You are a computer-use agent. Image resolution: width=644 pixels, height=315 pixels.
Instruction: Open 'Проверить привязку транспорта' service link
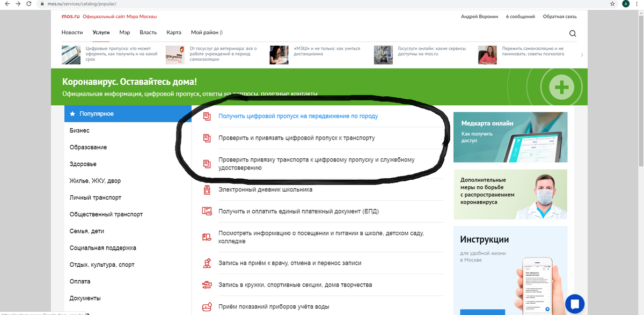click(x=316, y=164)
